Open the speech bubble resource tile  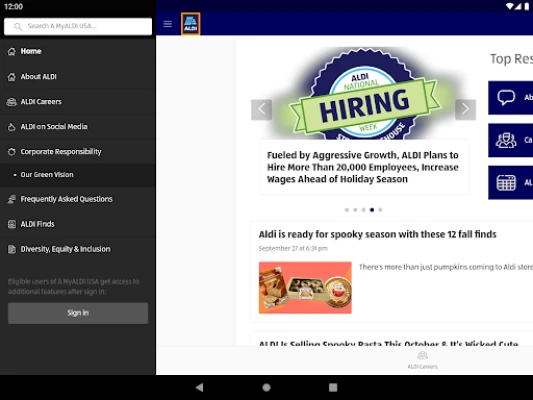pyautogui.click(x=511, y=98)
